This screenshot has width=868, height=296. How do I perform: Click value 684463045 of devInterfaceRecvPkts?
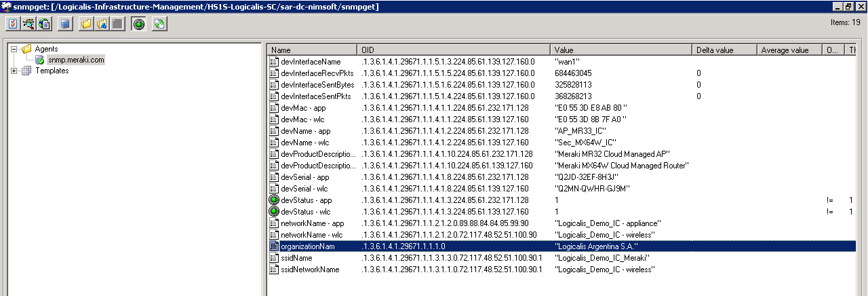(573, 73)
